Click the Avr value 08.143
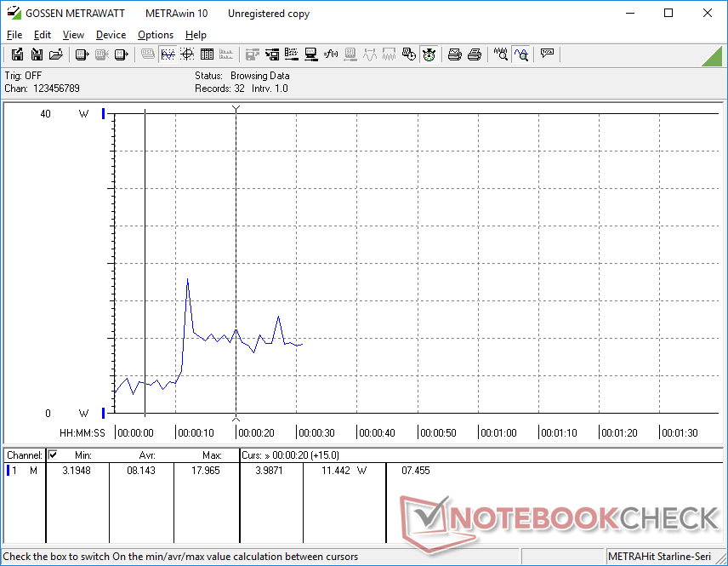Viewport: 728px width, 566px height. click(141, 471)
